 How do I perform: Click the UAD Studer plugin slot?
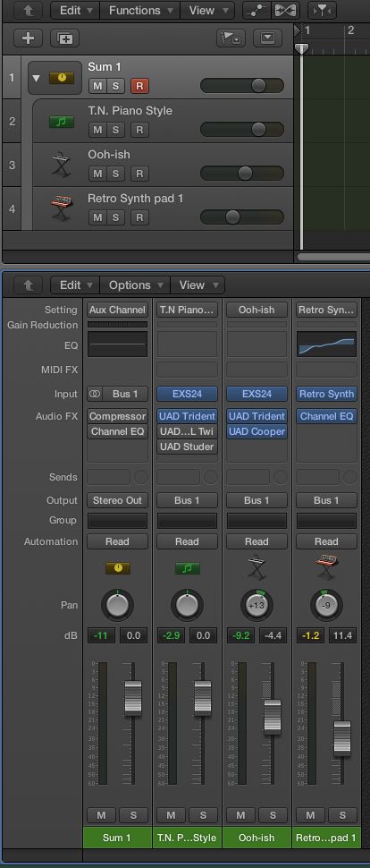pos(187,447)
